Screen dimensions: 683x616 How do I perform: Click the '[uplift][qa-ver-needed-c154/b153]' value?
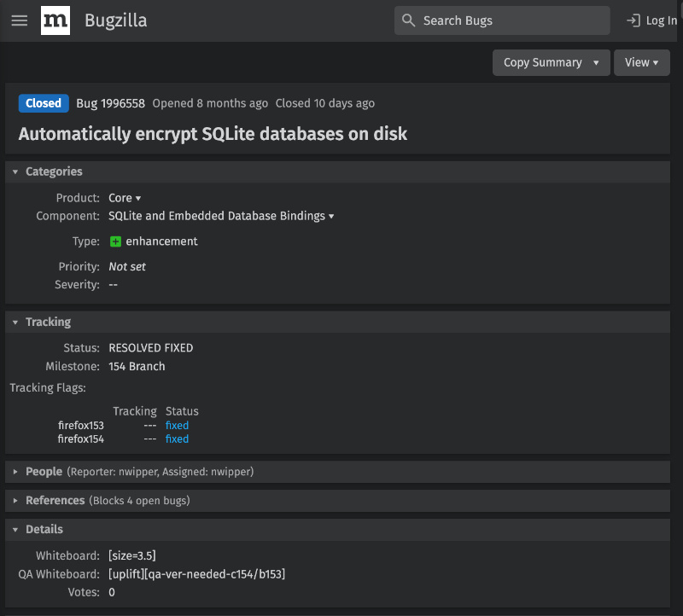[x=197, y=574]
